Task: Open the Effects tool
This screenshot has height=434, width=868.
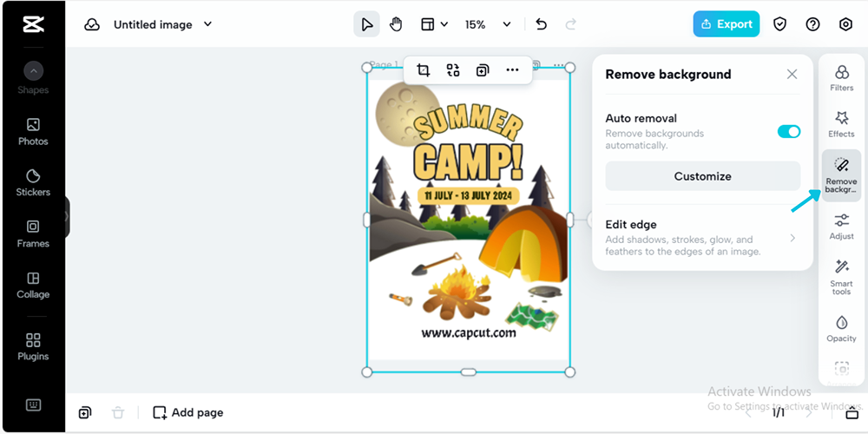Action: 841,124
